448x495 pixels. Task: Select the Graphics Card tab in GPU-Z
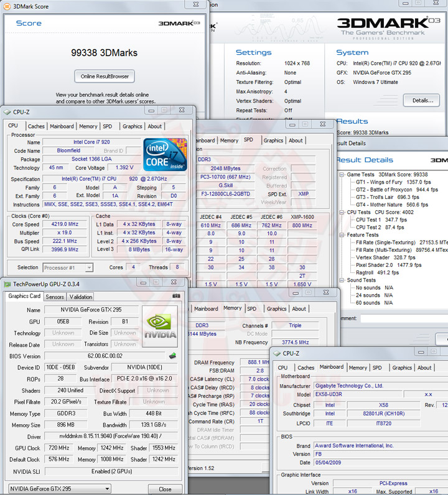[24, 296]
